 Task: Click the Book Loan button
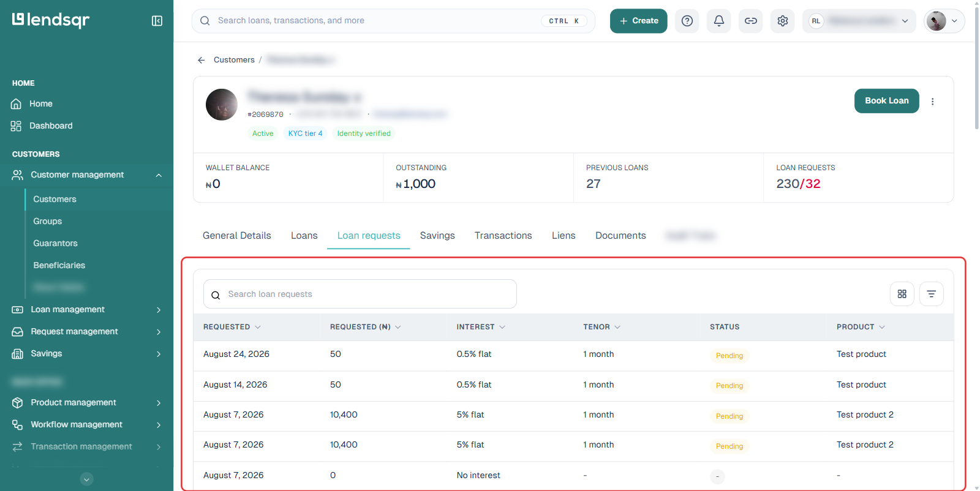click(887, 101)
